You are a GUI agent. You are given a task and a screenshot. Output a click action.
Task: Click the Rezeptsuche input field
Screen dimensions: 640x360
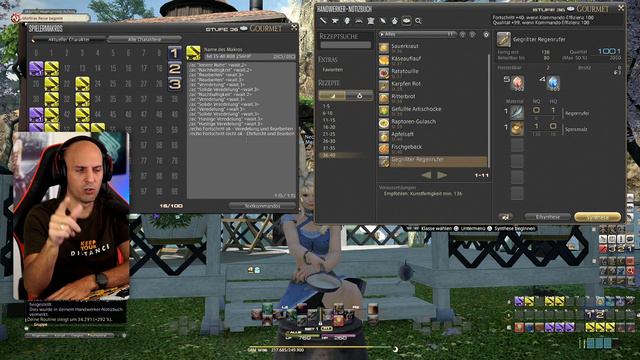click(345, 45)
